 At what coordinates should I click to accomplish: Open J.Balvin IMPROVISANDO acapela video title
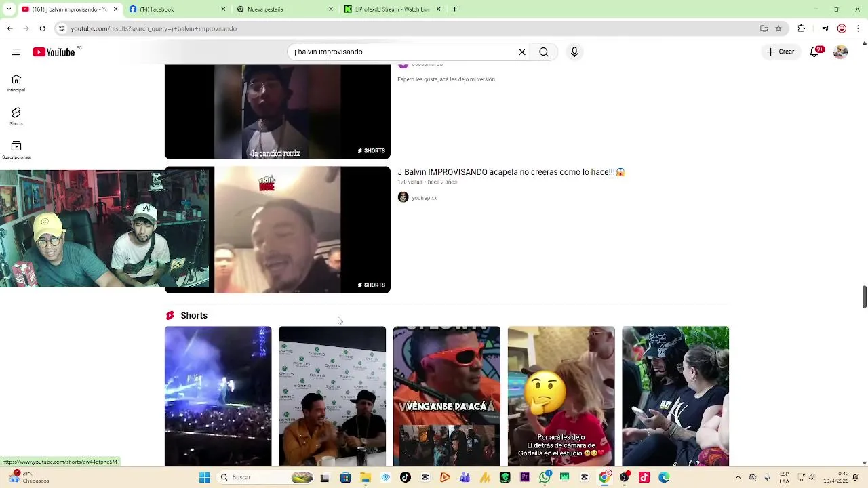pos(511,172)
